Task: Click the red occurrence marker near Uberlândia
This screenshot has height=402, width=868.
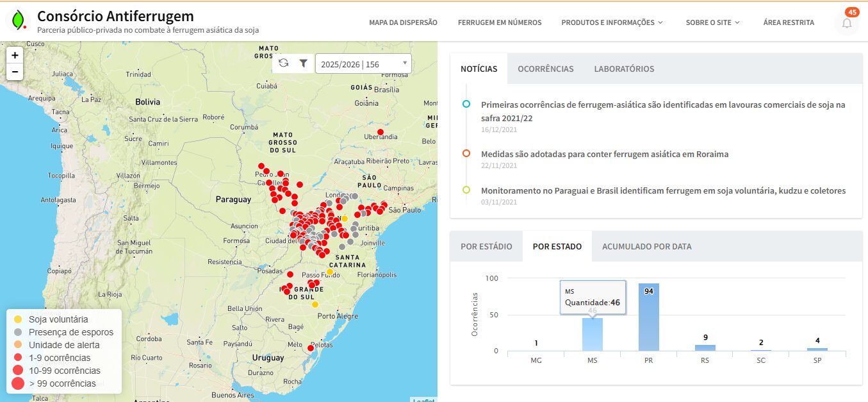Action: point(381,132)
